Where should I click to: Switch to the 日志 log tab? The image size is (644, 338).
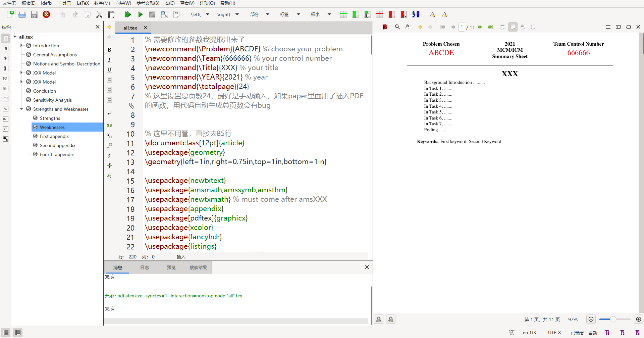click(x=145, y=268)
